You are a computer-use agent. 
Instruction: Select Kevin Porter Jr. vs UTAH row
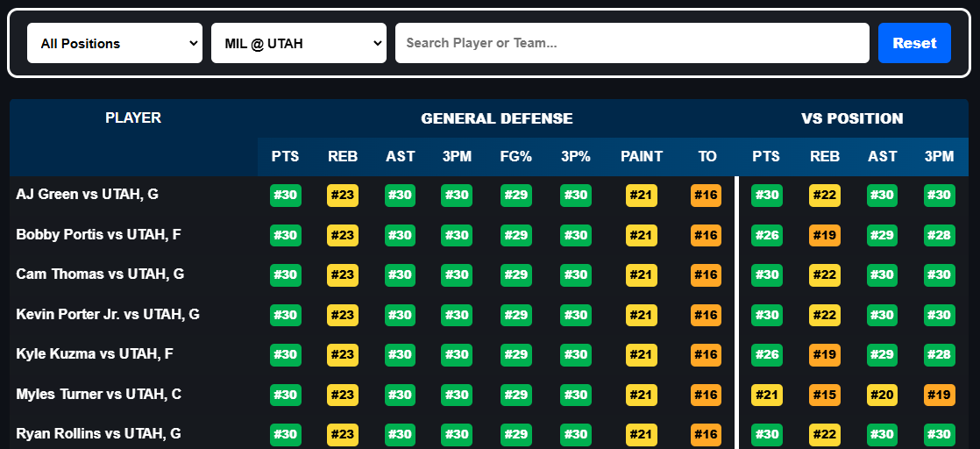[x=489, y=315]
